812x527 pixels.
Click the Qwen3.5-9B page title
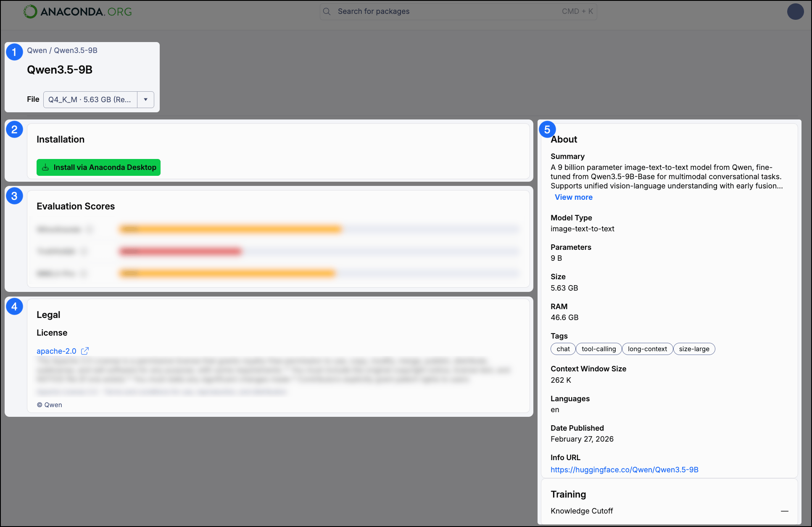pos(60,70)
